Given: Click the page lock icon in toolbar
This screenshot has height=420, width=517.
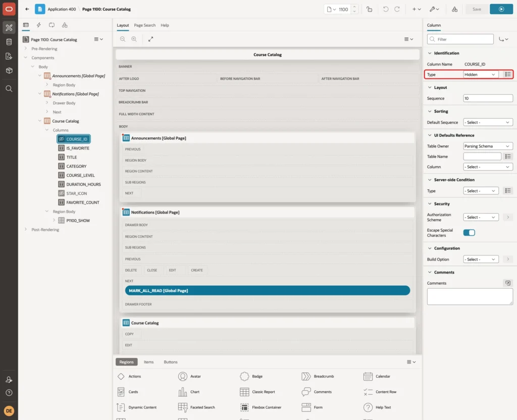Looking at the screenshot, I should tap(369, 9).
